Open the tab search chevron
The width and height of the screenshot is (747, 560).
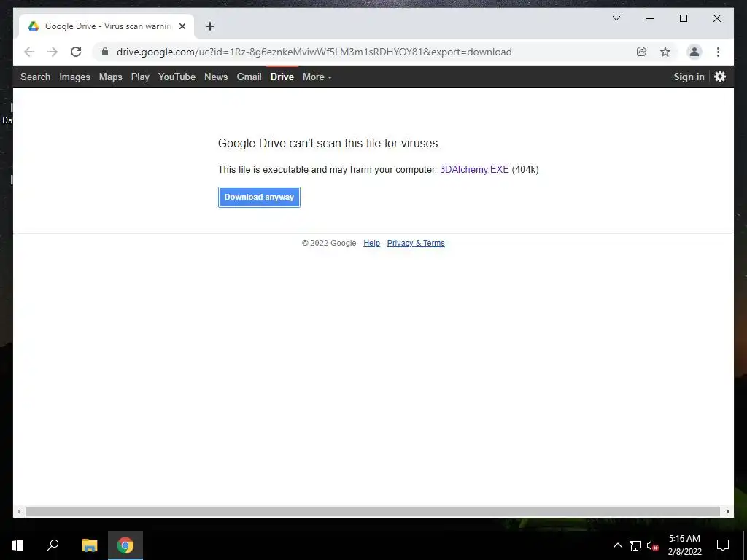pos(616,18)
